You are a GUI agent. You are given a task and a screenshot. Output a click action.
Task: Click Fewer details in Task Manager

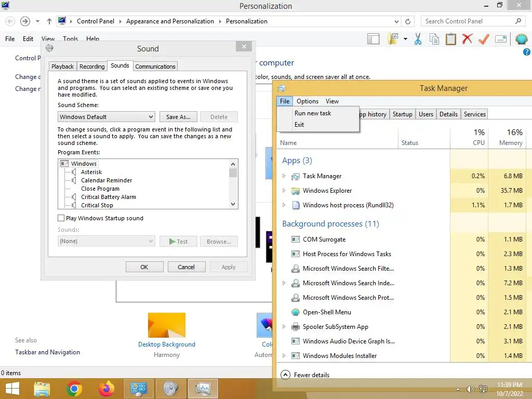305,375
